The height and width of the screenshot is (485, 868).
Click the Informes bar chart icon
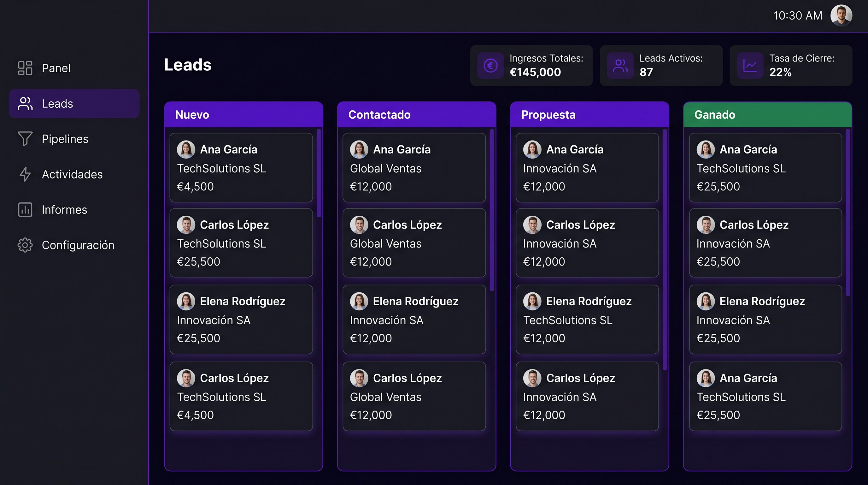pos(25,209)
